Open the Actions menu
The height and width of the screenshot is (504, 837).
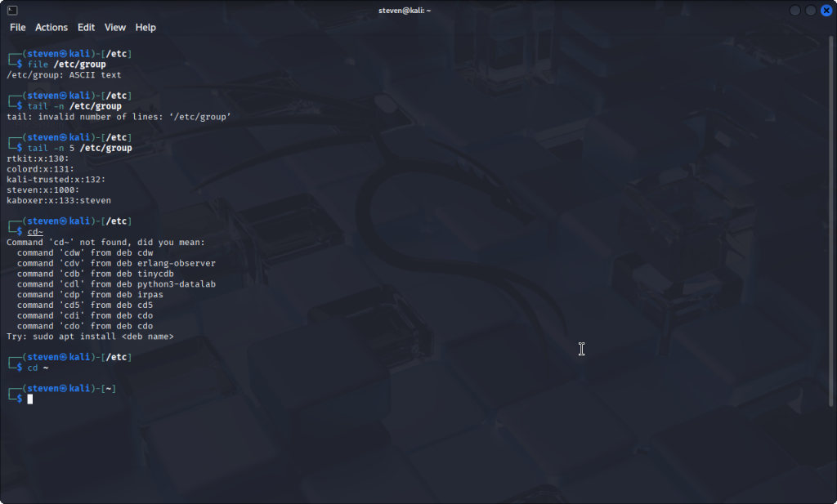coord(51,27)
